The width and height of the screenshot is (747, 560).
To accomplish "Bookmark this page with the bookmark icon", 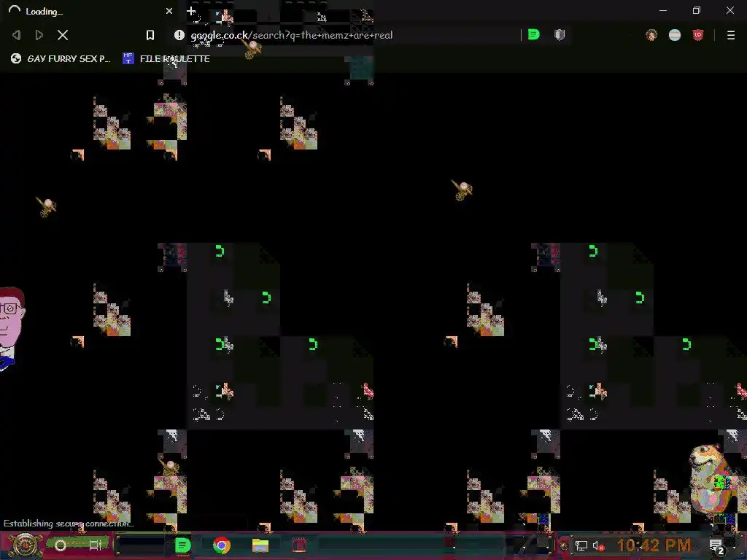I will (x=150, y=35).
